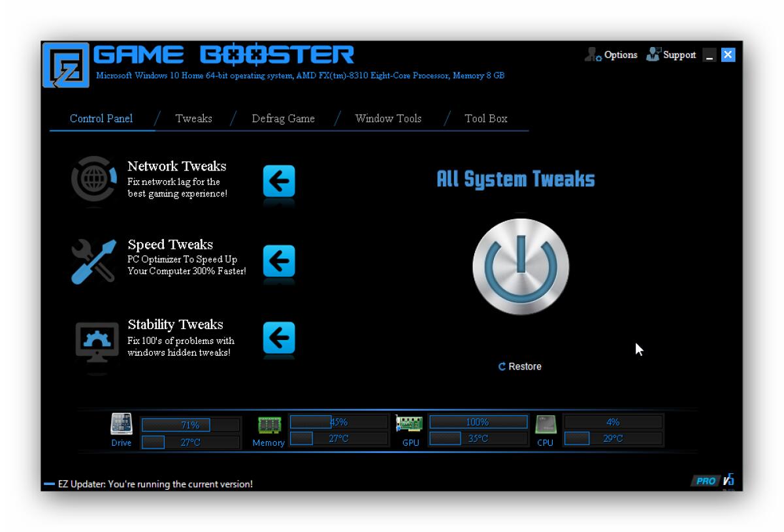Expand the Network Tweaks arrow panel
The image size is (784, 532).
[x=278, y=182]
